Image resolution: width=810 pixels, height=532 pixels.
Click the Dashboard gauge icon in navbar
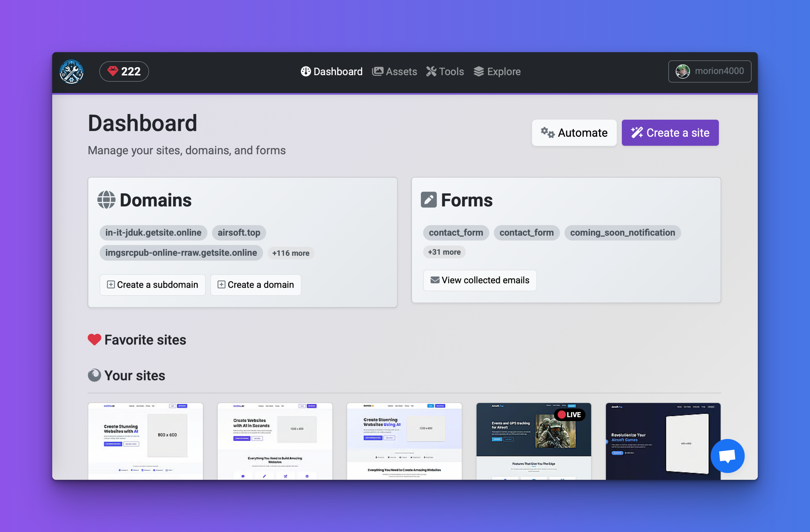point(306,71)
